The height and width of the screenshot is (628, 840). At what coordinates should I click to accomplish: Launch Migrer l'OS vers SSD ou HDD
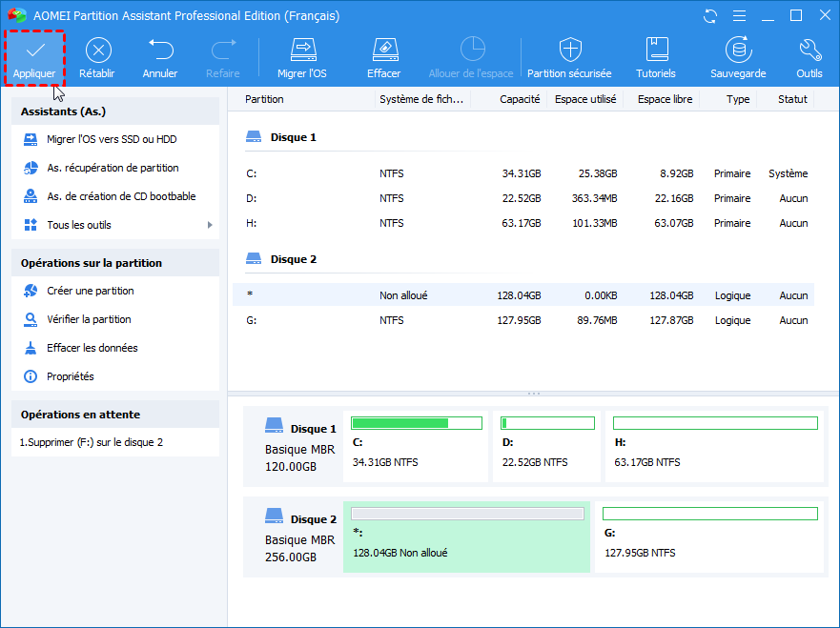point(111,139)
